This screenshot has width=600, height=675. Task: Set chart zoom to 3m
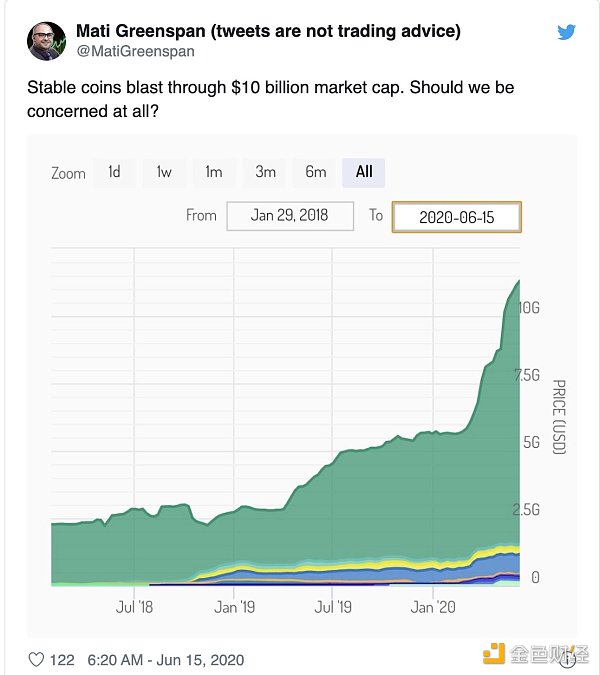point(265,172)
